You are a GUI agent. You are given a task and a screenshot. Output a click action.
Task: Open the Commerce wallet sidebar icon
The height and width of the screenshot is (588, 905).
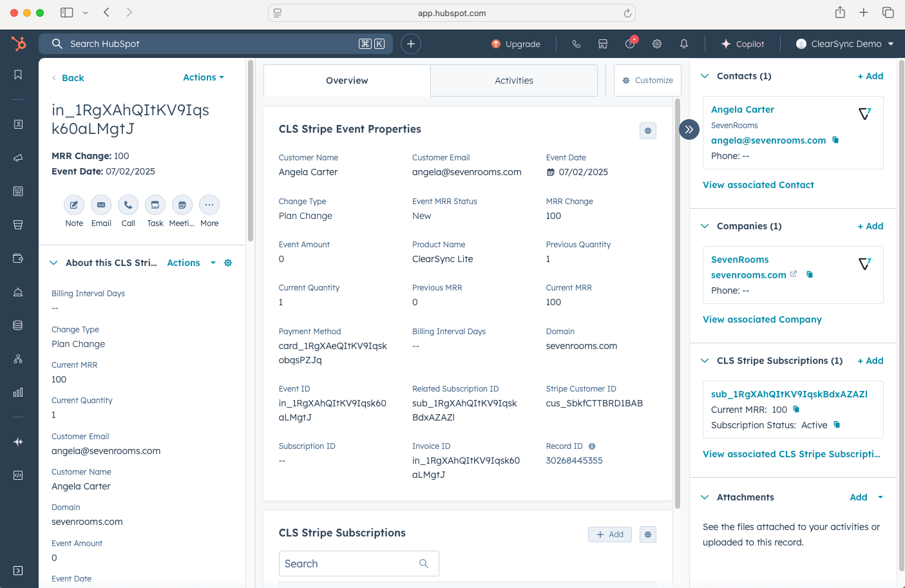(18, 258)
